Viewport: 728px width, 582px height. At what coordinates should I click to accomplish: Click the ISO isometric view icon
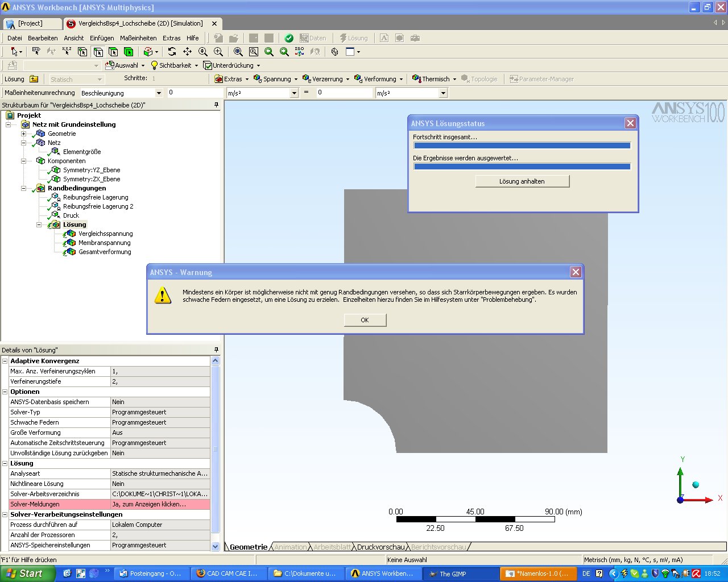pos(299,52)
